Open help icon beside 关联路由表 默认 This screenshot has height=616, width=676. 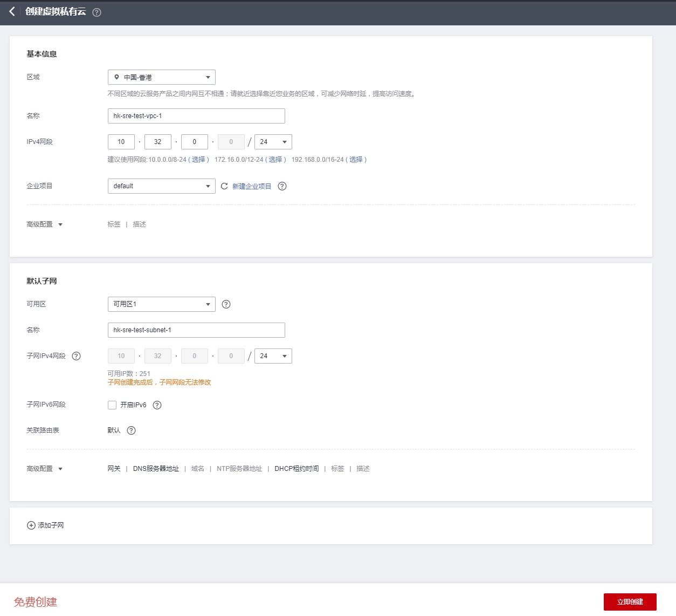[132, 430]
